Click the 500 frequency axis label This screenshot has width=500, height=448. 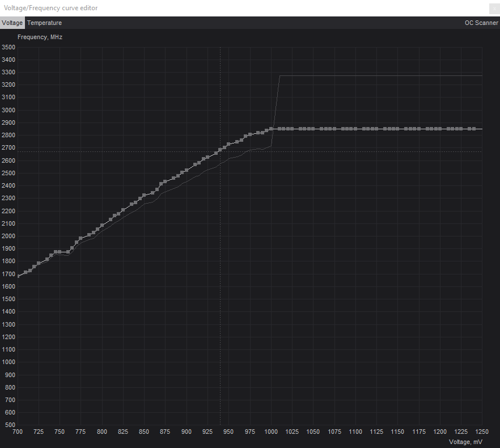pos(10,425)
